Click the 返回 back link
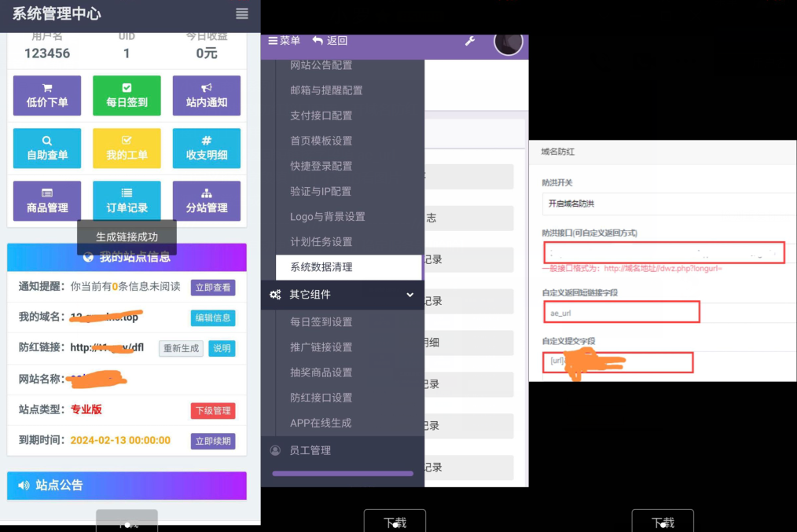The image size is (797, 532). [329, 41]
